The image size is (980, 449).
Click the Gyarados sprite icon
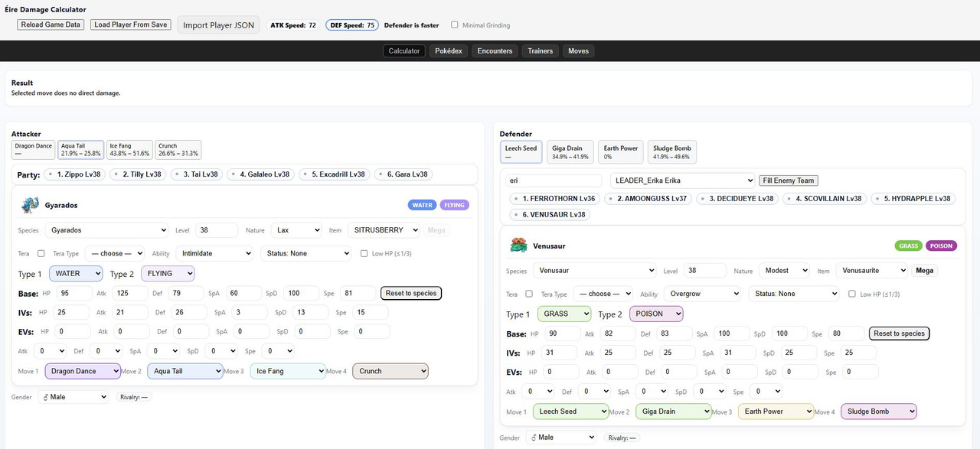pyautogui.click(x=31, y=205)
